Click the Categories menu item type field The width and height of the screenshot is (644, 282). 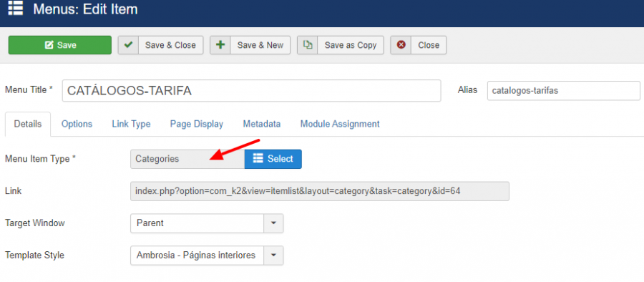coord(187,159)
